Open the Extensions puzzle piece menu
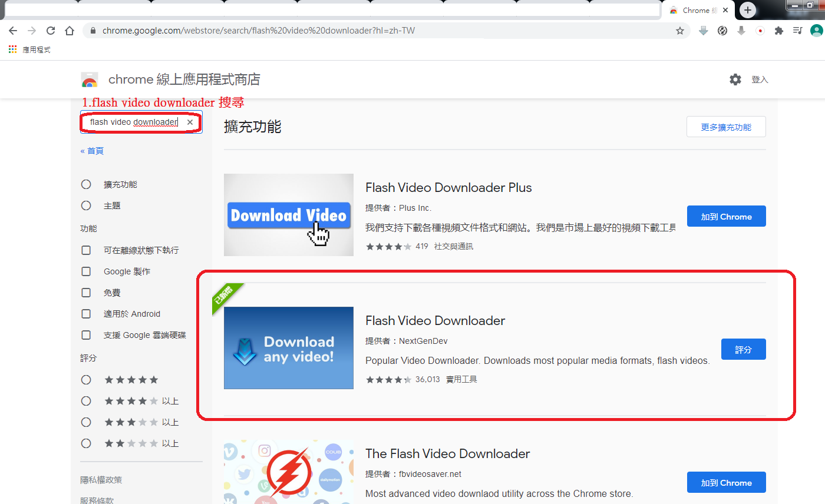The image size is (825, 504). [x=779, y=31]
